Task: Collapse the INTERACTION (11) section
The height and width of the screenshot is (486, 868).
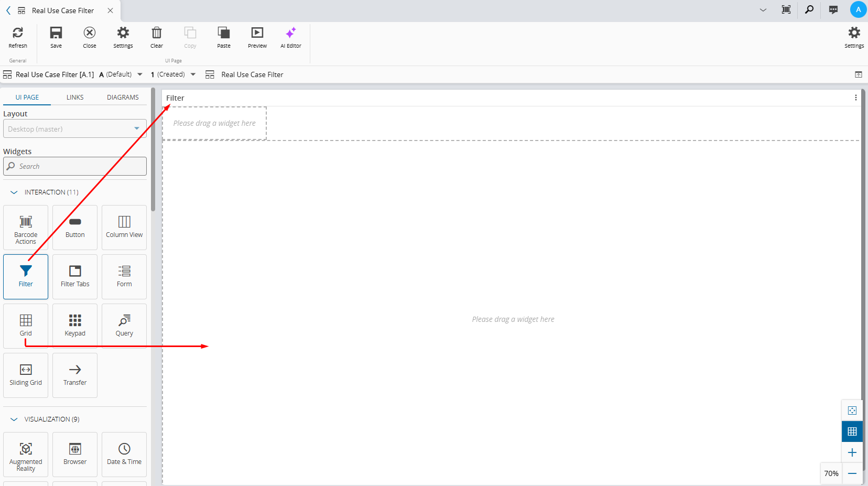Action: coord(14,192)
